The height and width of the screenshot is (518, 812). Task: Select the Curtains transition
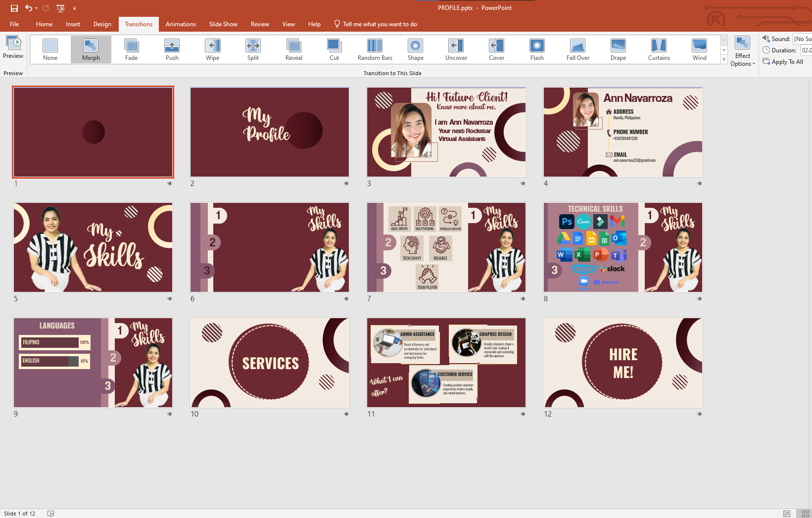(x=659, y=50)
